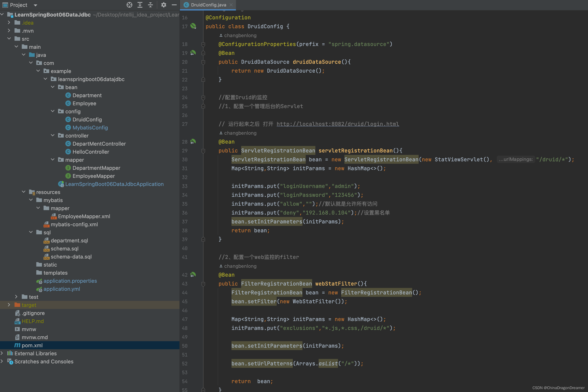The height and width of the screenshot is (392, 588).
Task: Click the urlMappings parameter hint on line 30
Action: click(x=515, y=159)
